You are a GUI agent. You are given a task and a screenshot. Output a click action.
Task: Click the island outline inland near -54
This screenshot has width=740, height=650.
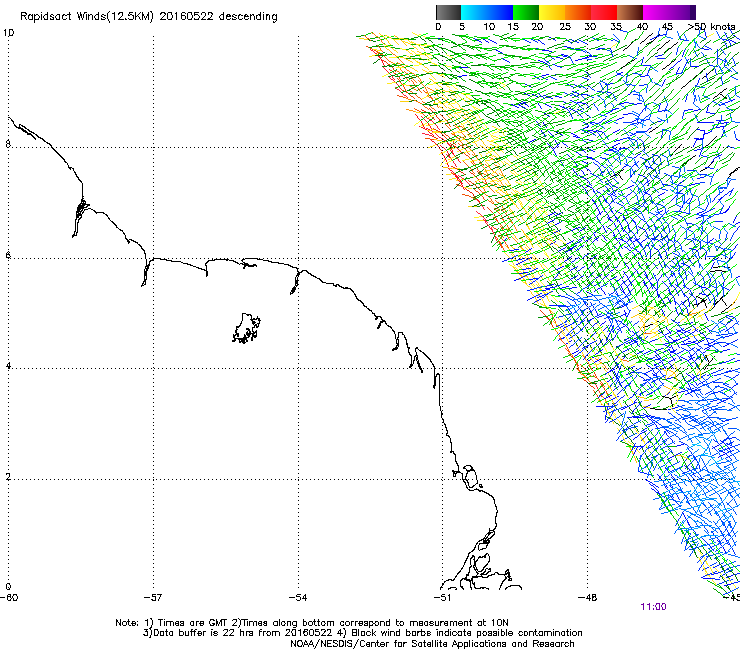tap(246, 328)
